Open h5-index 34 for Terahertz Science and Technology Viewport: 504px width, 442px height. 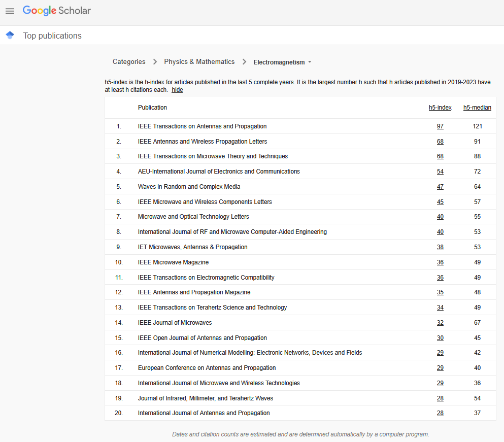click(440, 308)
